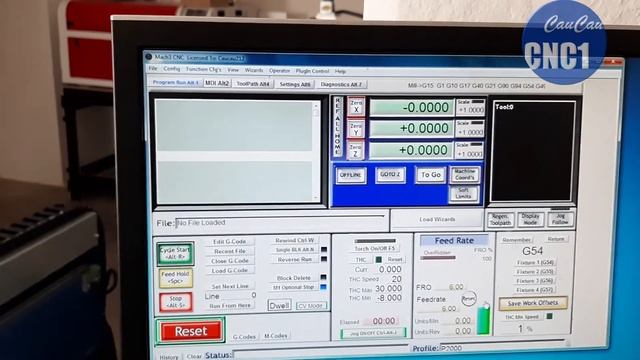The width and height of the screenshot is (640, 360).
Task: Click Reset next to THC
Action: 395,259
